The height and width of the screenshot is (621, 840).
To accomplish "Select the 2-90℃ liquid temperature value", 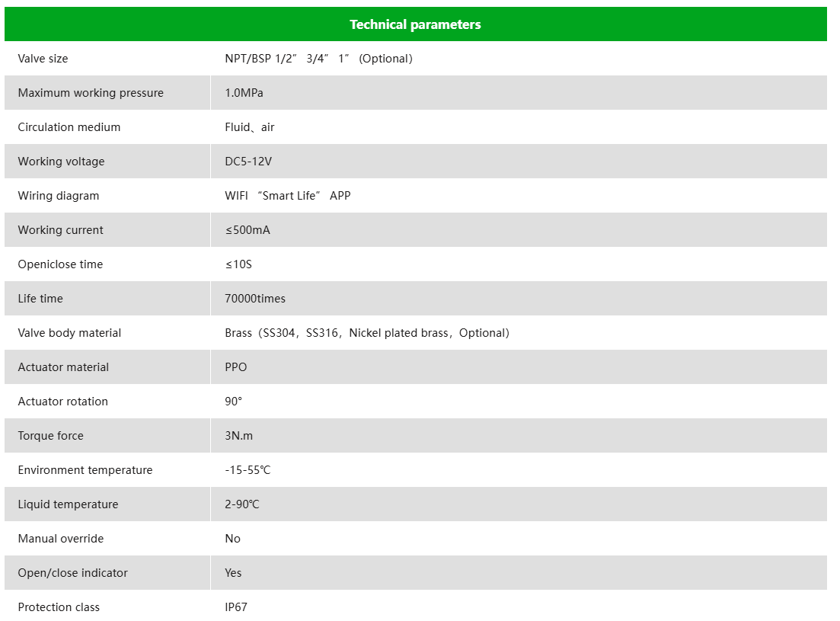I will [242, 504].
